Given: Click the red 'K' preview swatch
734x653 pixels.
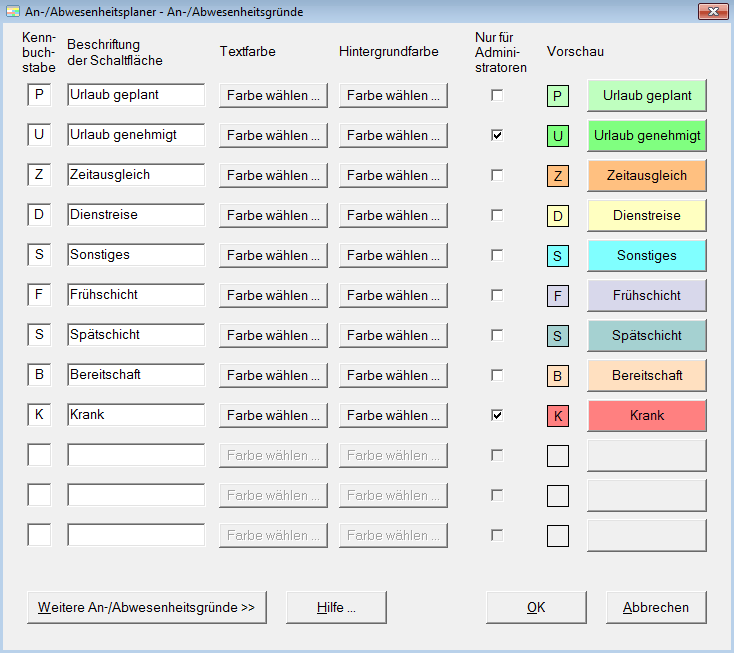Looking at the screenshot, I should (558, 416).
